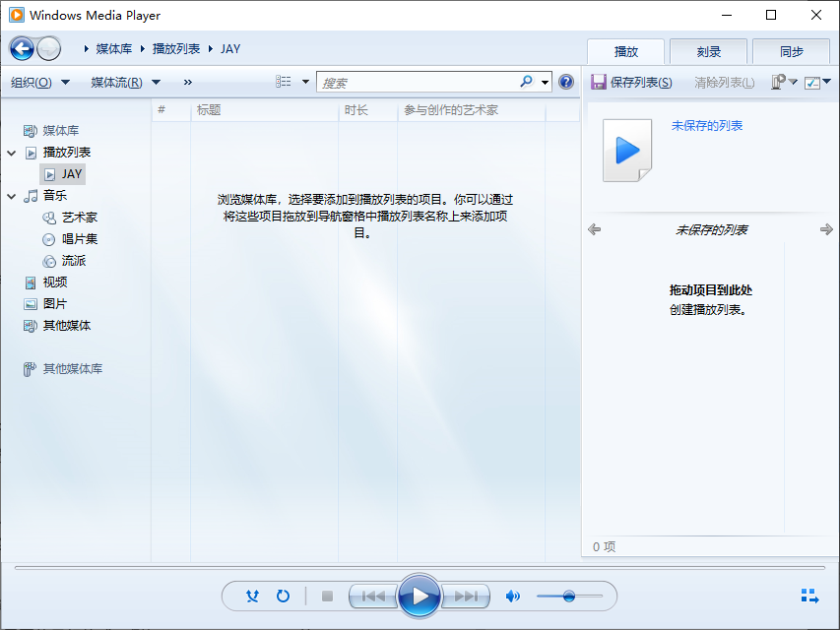Select the JAY playlist

click(x=63, y=174)
